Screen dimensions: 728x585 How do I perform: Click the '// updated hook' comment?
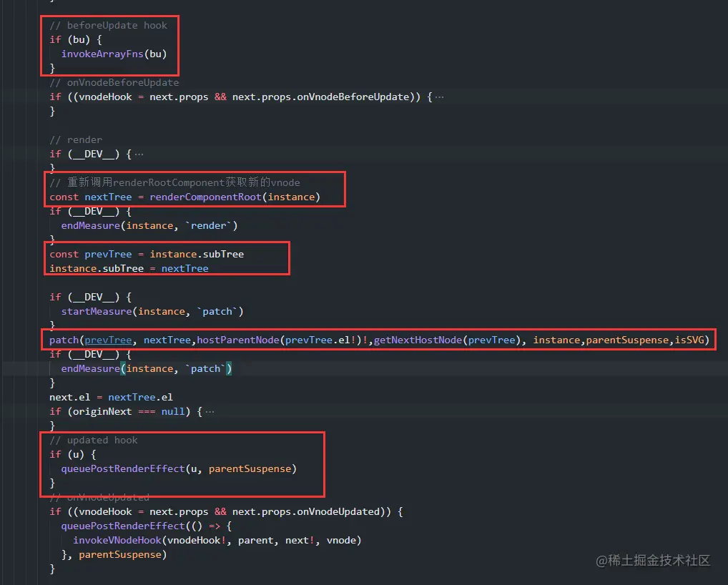coord(93,440)
